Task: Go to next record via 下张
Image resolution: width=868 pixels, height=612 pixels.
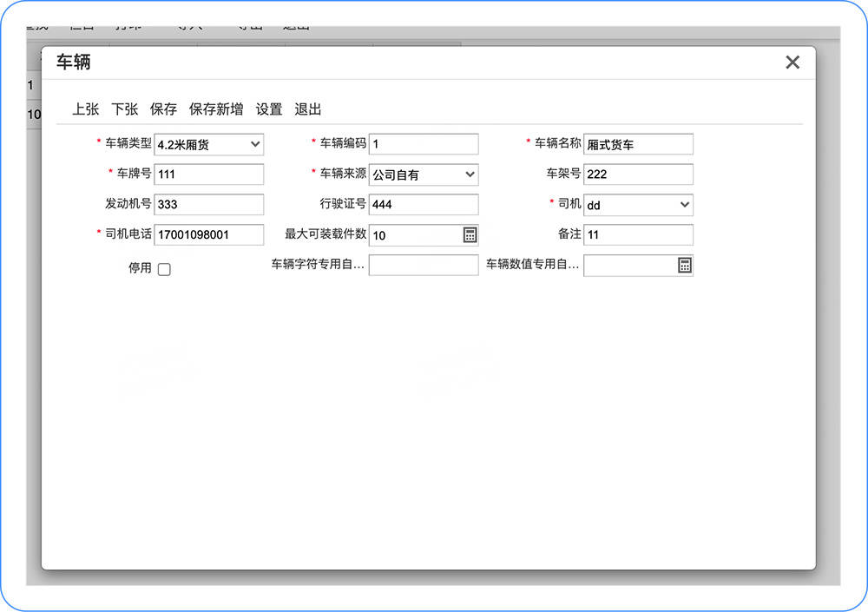Action: tap(124, 109)
